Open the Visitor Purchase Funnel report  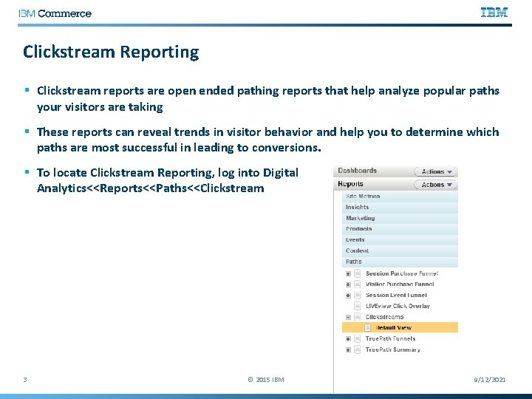pyautogui.click(x=400, y=284)
